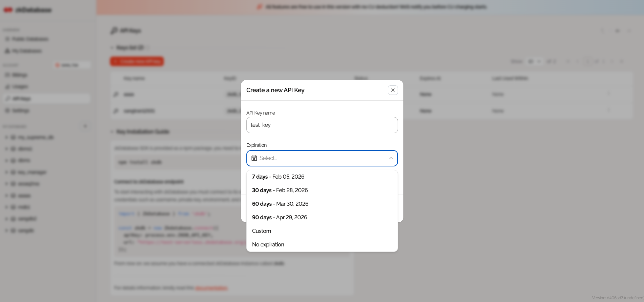Image resolution: width=644 pixels, height=302 pixels.
Task: Select the 7 days expiration option
Action: [322, 177]
